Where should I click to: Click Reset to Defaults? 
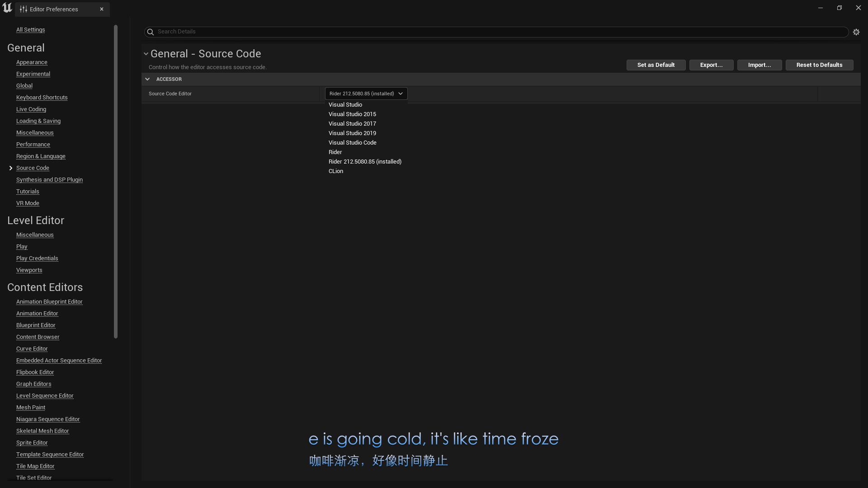(819, 65)
